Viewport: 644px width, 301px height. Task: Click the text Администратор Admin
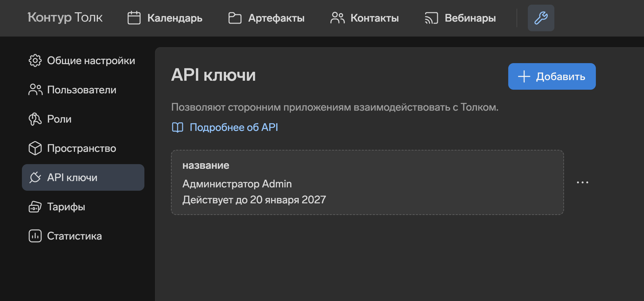(237, 184)
